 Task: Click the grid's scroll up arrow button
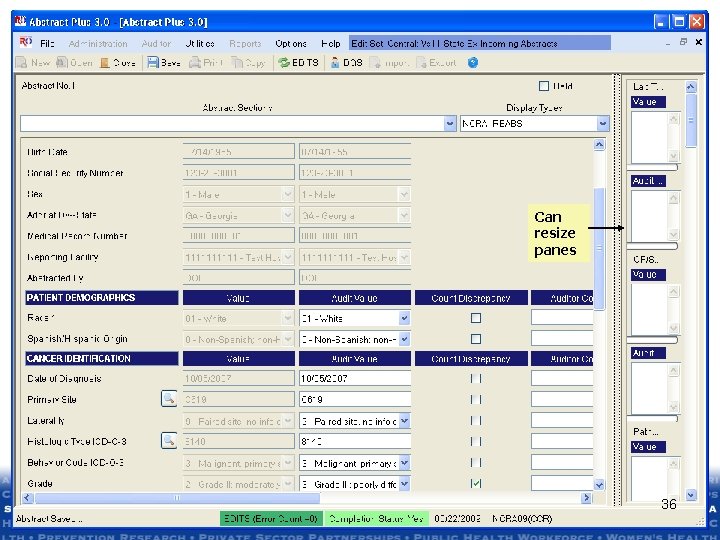coord(599,145)
